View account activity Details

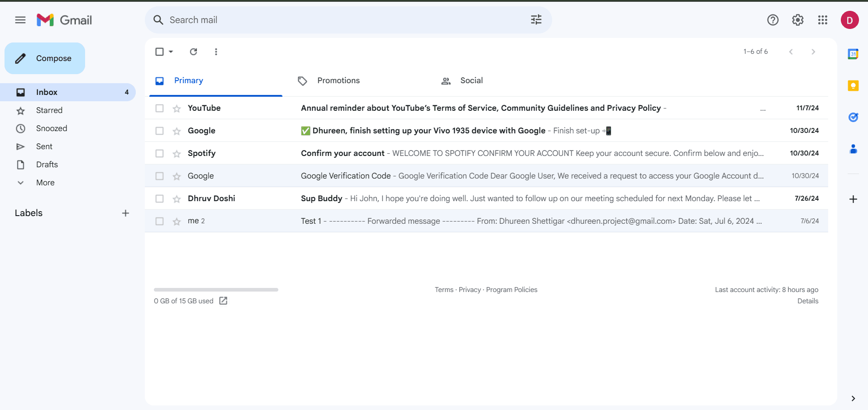(808, 301)
